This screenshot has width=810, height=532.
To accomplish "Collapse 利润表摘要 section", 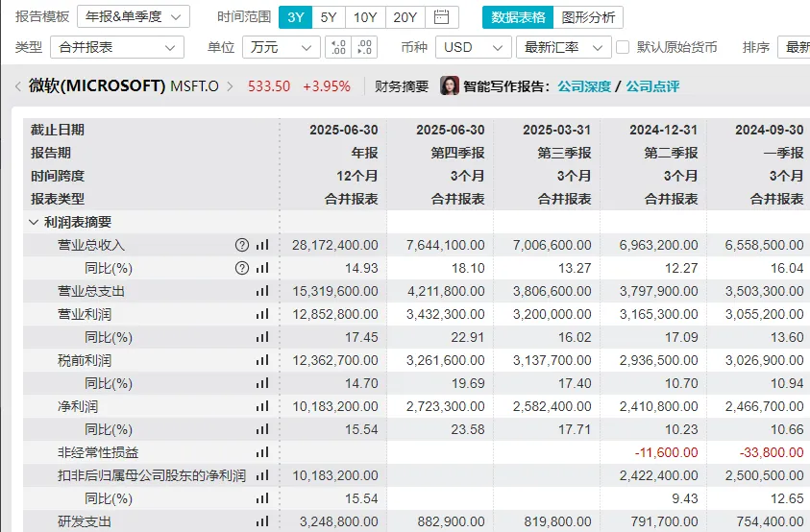I will (34, 222).
